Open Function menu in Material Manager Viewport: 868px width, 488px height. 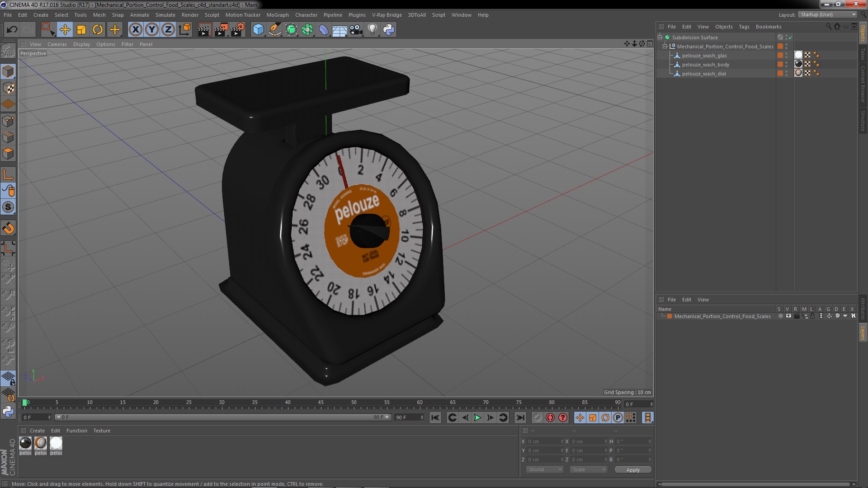pyautogui.click(x=76, y=431)
